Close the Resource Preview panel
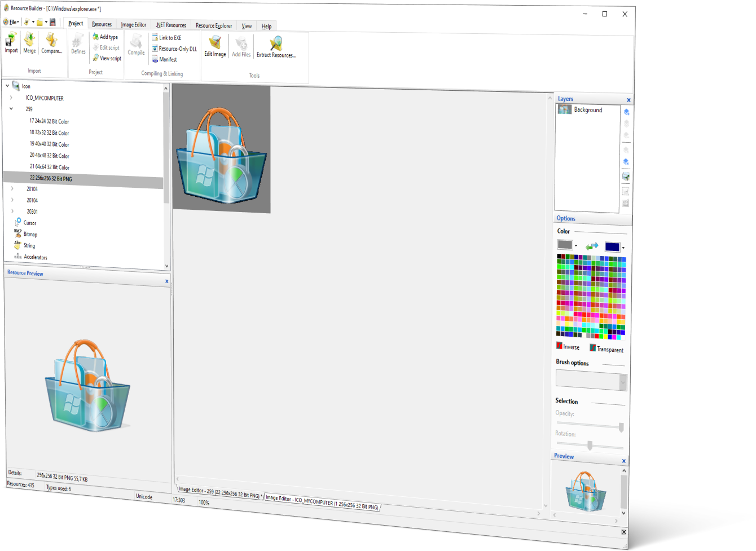The height and width of the screenshot is (551, 756). point(167,281)
